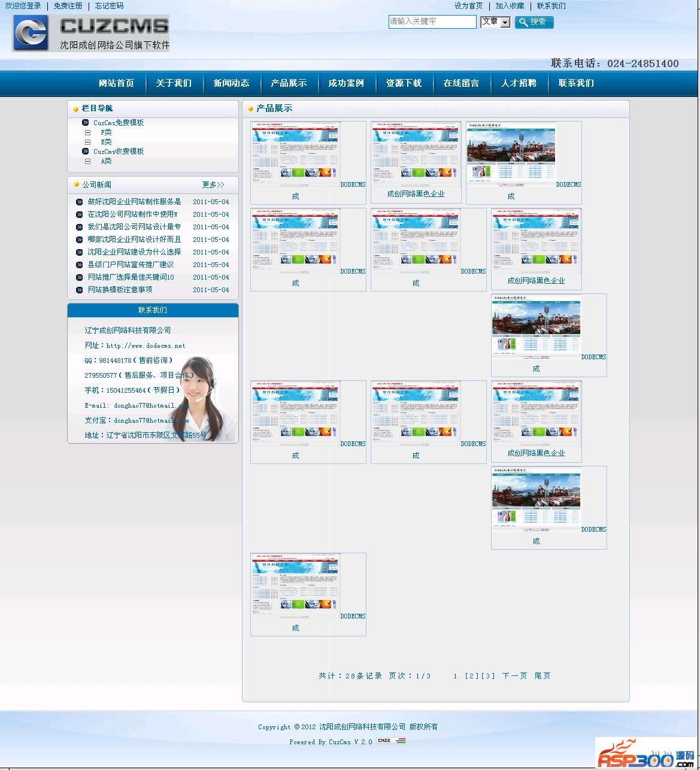Image resolution: width=700 pixels, height=770 pixels.
Task: Click bullet icon beside 县级门户网站宣传推广建议
Action: point(80,265)
